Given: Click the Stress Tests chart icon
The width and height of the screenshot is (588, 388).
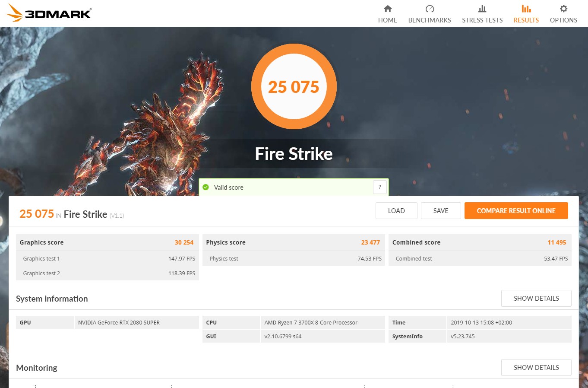Looking at the screenshot, I should 482,9.
